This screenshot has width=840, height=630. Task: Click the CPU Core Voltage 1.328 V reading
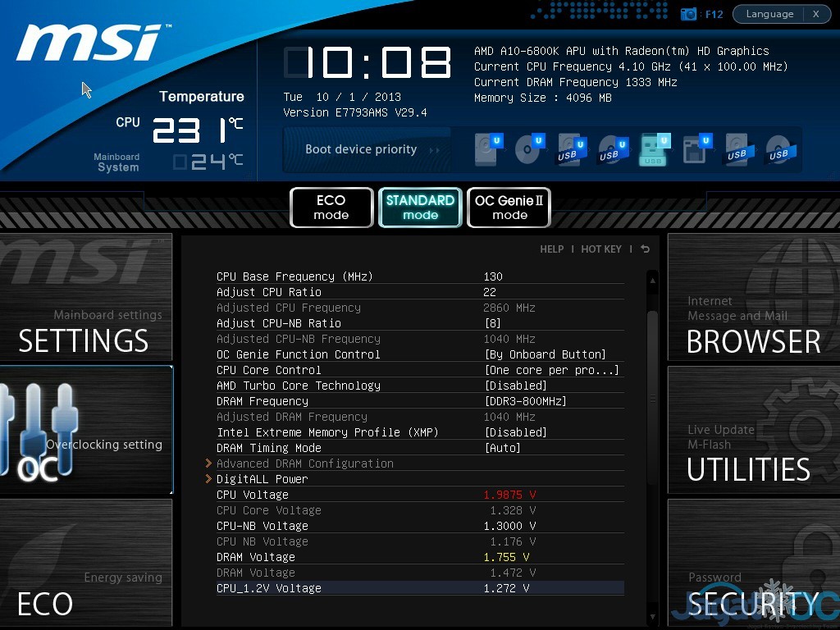[513, 510]
